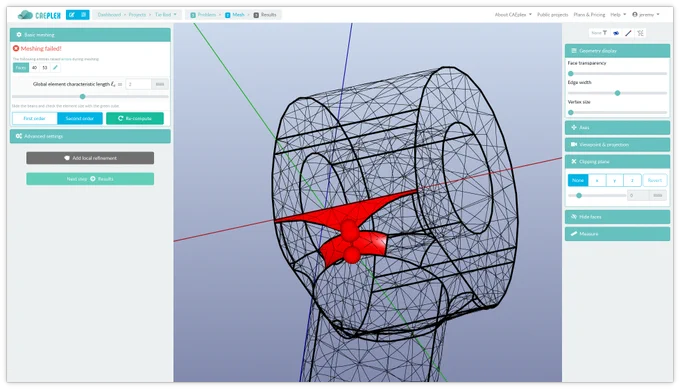This screenshot has width=680, height=389.
Task: Set clipping plane to y axis
Action: click(x=615, y=180)
